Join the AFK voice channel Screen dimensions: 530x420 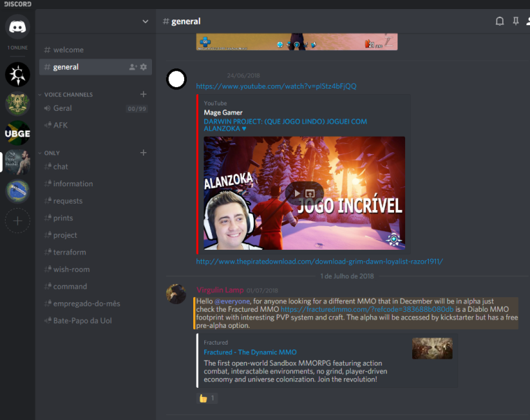96,126
